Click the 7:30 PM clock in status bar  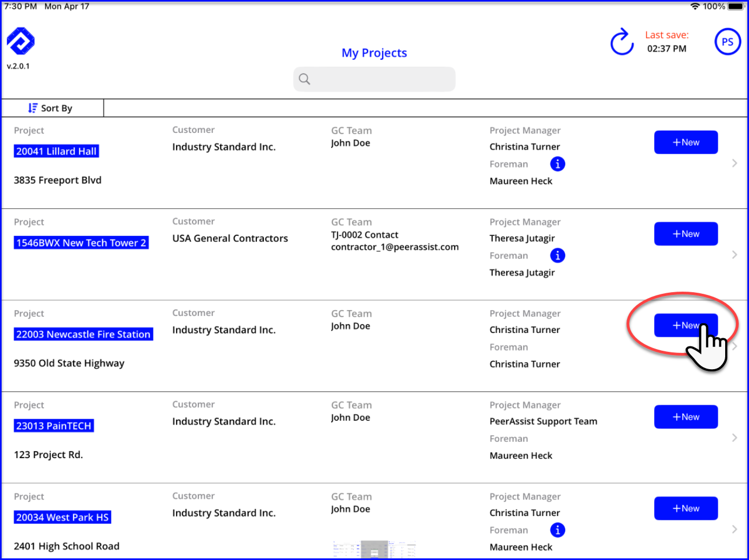coord(21,7)
